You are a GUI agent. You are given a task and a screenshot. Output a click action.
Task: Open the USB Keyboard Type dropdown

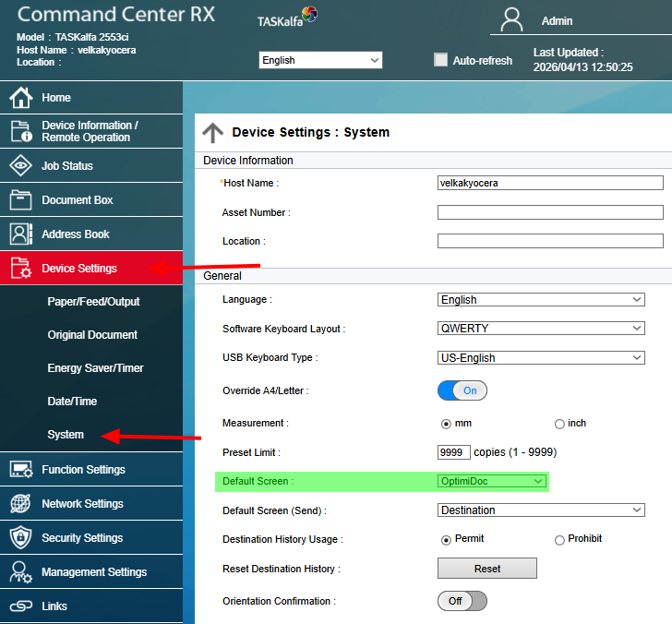pyautogui.click(x=540, y=358)
